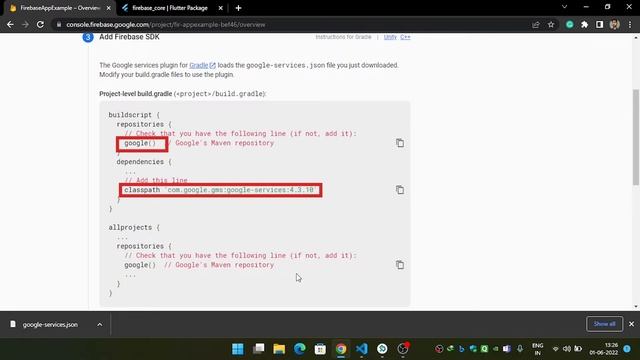Reload the Firebase console page

point(40,24)
